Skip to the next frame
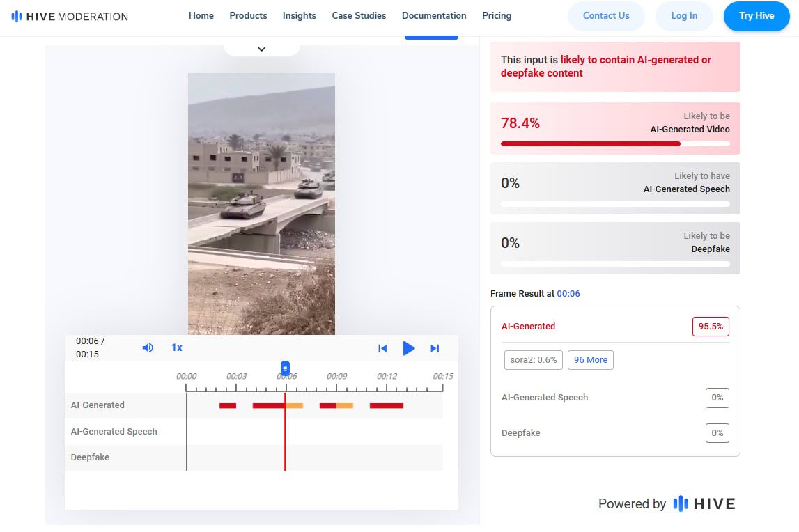799x532 pixels. click(435, 348)
